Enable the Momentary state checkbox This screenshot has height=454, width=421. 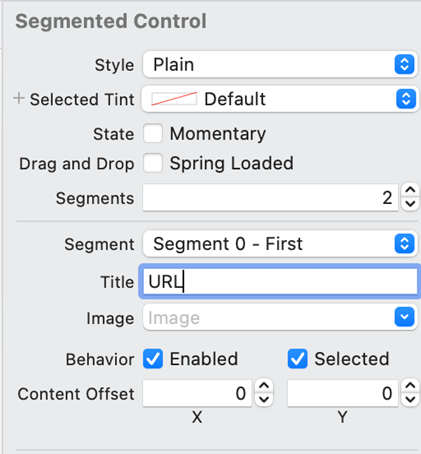pyautogui.click(x=153, y=133)
